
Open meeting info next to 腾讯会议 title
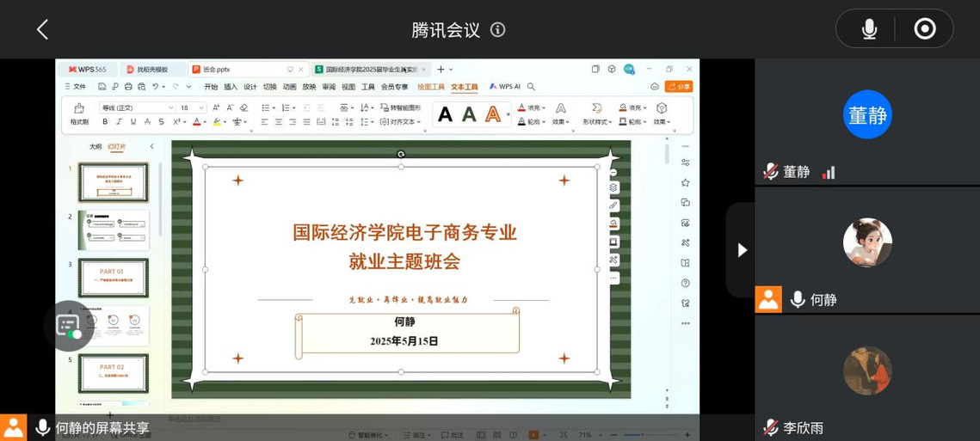coord(497,29)
